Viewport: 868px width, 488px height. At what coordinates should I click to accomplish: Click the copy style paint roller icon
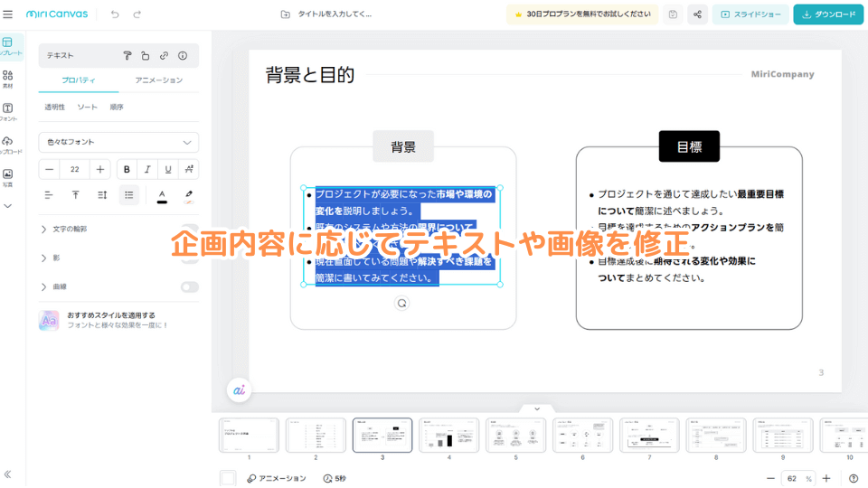(x=127, y=55)
